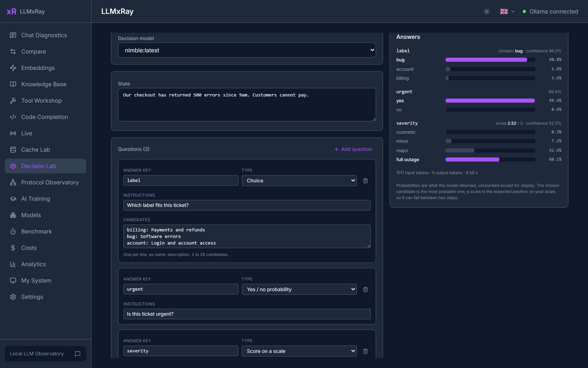Click the xR LLMxRay logo icon
The width and height of the screenshot is (588, 368).
(11, 11)
